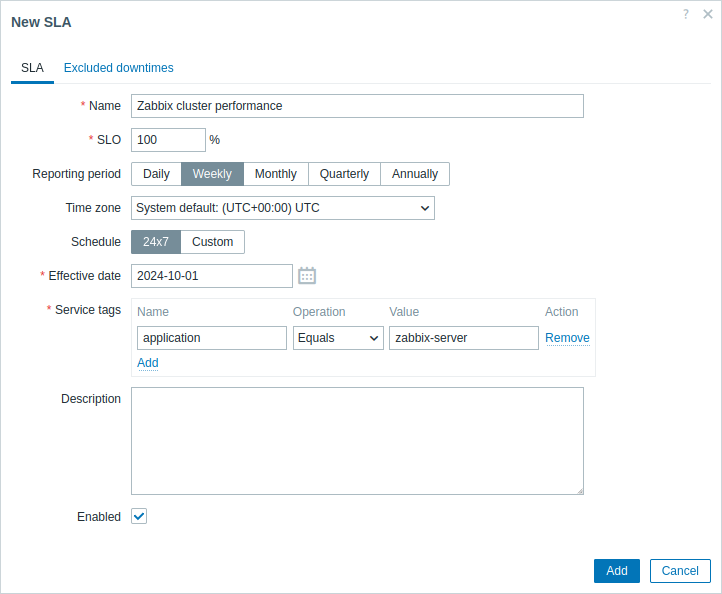Open the Effective date calendar picker
This screenshot has width=722, height=594.
[307, 276]
